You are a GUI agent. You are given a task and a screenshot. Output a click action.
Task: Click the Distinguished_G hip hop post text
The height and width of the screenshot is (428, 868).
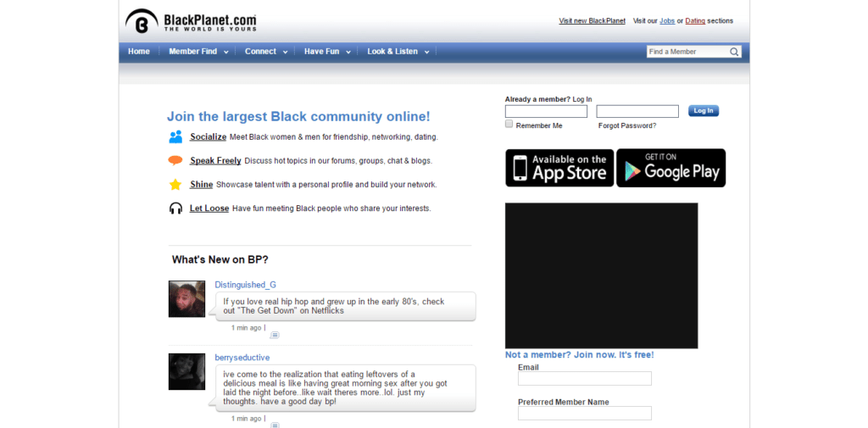click(334, 306)
